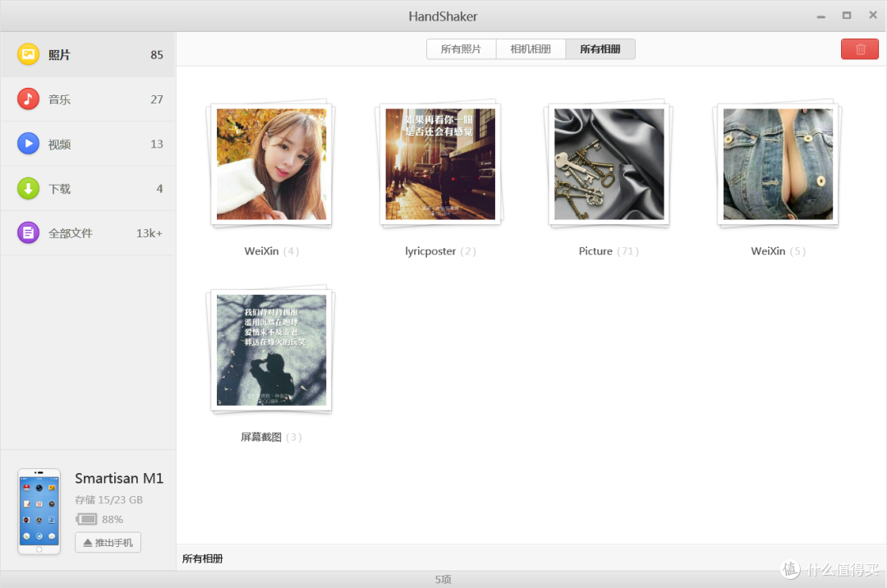This screenshot has width=887, height=588.
Task: Open the green Downloads (下载) category icon
Action: (28, 188)
